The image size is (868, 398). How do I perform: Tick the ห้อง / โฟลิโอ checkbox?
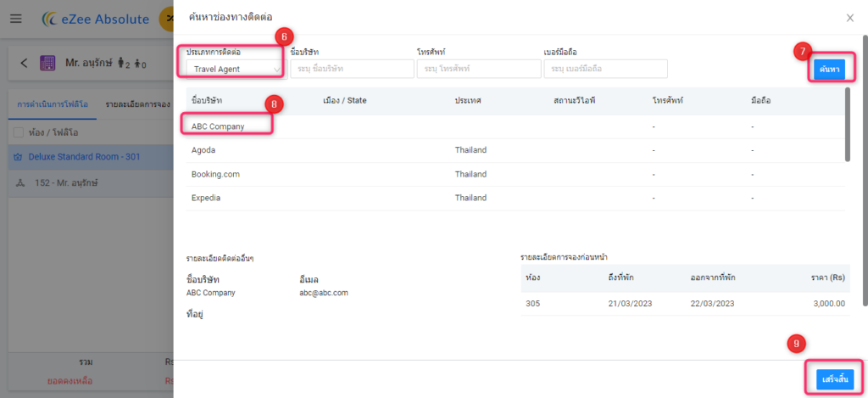tap(19, 132)
